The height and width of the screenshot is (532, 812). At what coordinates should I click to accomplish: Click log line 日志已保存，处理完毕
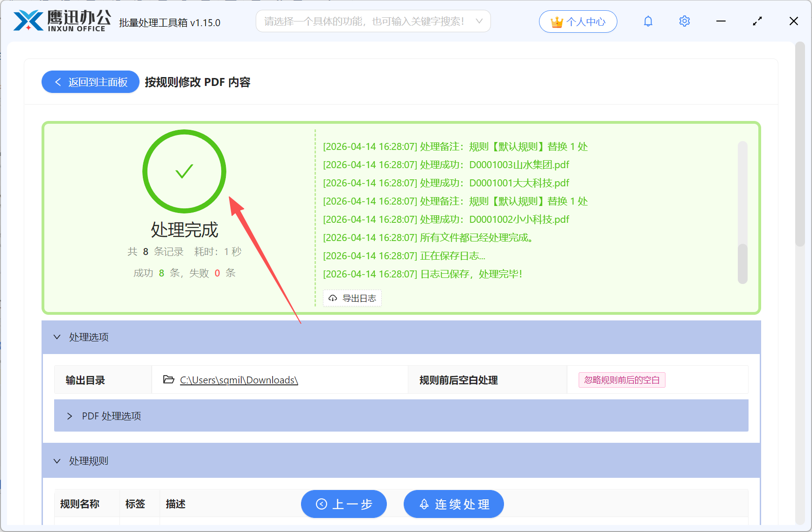(x=423, y=274)
